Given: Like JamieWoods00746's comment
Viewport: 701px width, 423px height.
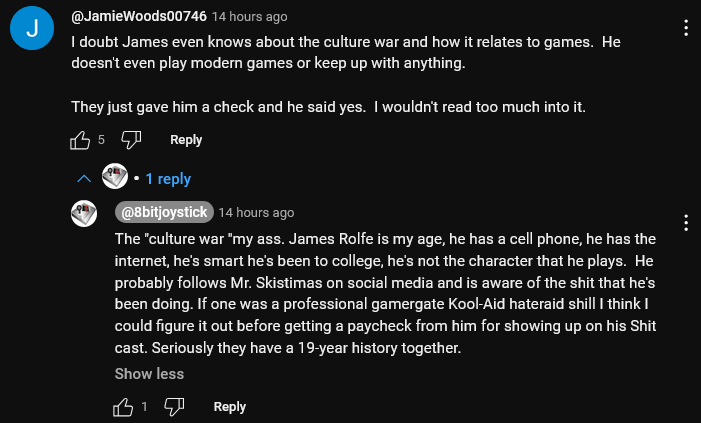Looking at the screenshot, I should [81, 140].
